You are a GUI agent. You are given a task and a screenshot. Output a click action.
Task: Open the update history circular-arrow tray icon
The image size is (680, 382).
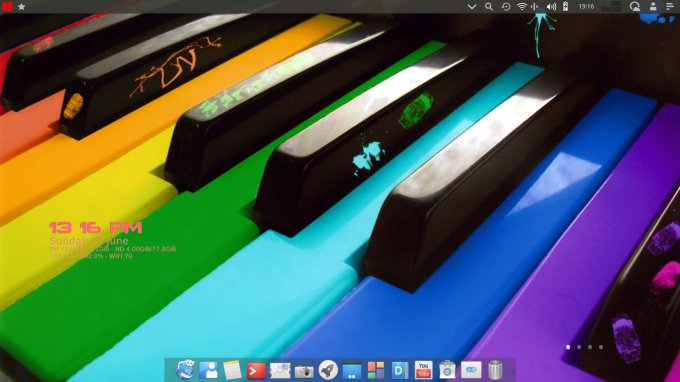pyautogui.click(x=506, y=7)
